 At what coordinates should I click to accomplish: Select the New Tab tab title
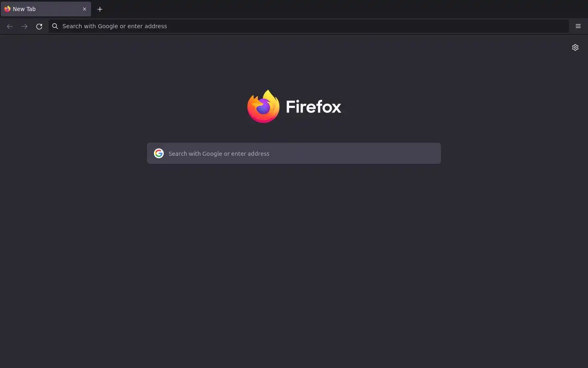(x=24, y=9)
